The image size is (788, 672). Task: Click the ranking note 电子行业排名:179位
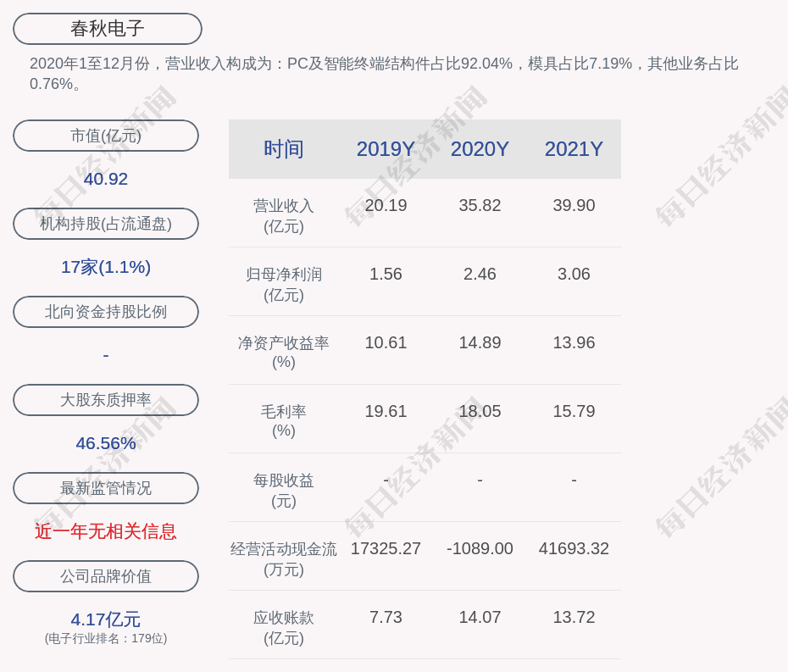106,638
